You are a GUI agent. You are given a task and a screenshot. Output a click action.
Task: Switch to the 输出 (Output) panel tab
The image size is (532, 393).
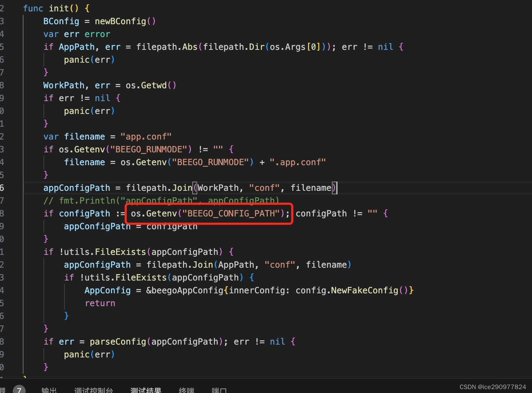coord(49,390)
